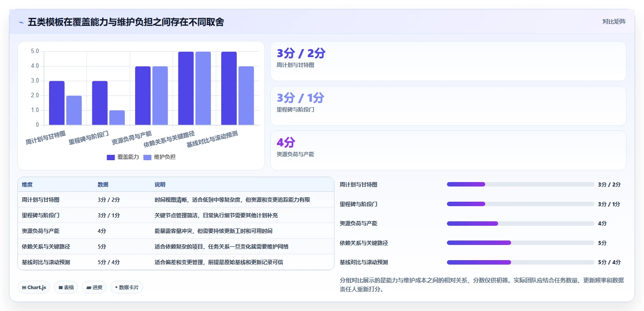This screenshot has width=644, height=311.
Task: Click the light 维护负担 bar for 里程碑与阶段门
Action: [x=117, y=118]
